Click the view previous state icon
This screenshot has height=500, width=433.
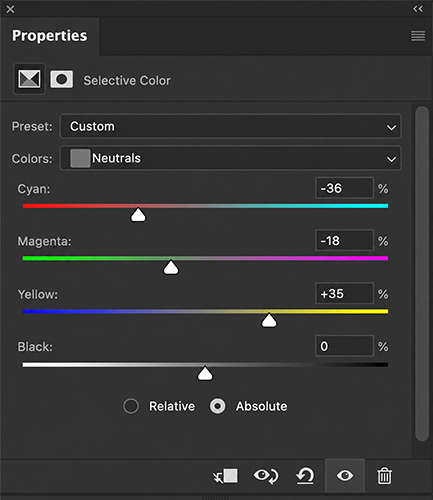pyautogui.click(x=266, y=476)
